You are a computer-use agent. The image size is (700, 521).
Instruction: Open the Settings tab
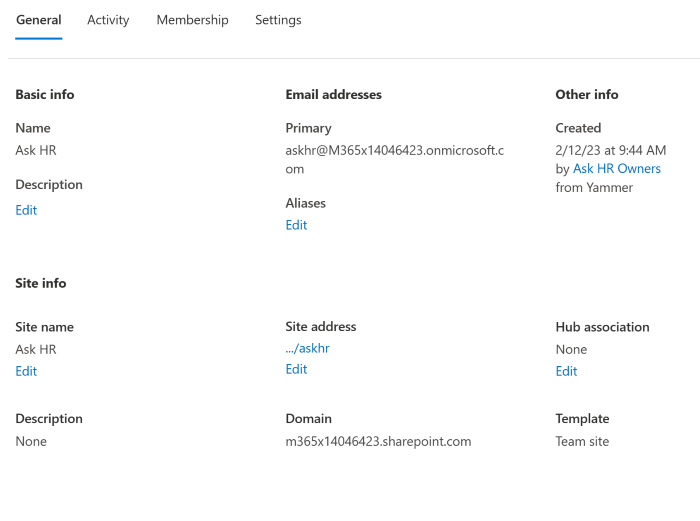[278, 20]
